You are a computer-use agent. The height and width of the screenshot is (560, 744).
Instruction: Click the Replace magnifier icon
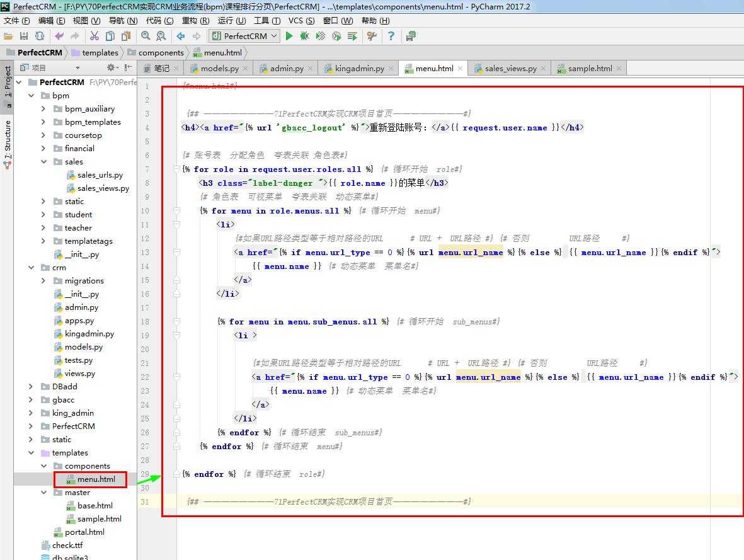(x=161, y=36)
